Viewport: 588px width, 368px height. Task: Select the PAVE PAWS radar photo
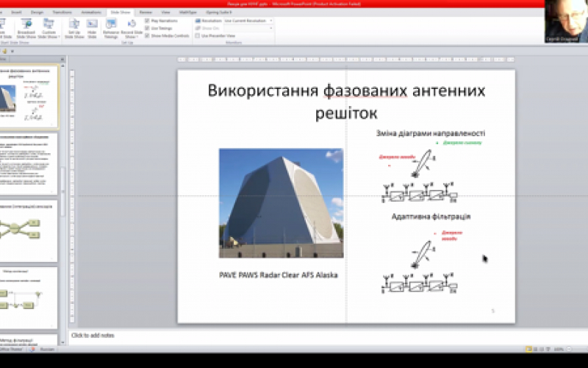point(282,203)
